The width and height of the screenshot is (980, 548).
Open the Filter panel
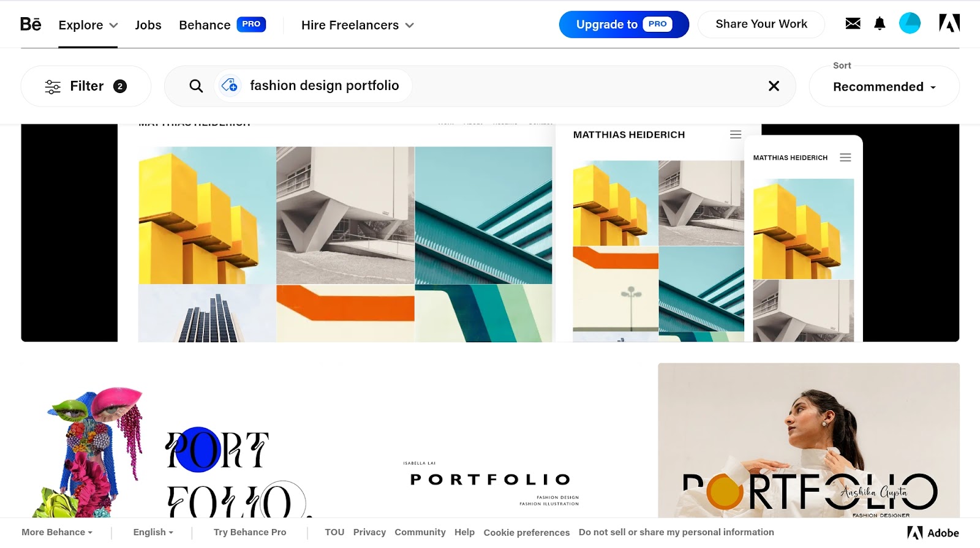point(86,86)
